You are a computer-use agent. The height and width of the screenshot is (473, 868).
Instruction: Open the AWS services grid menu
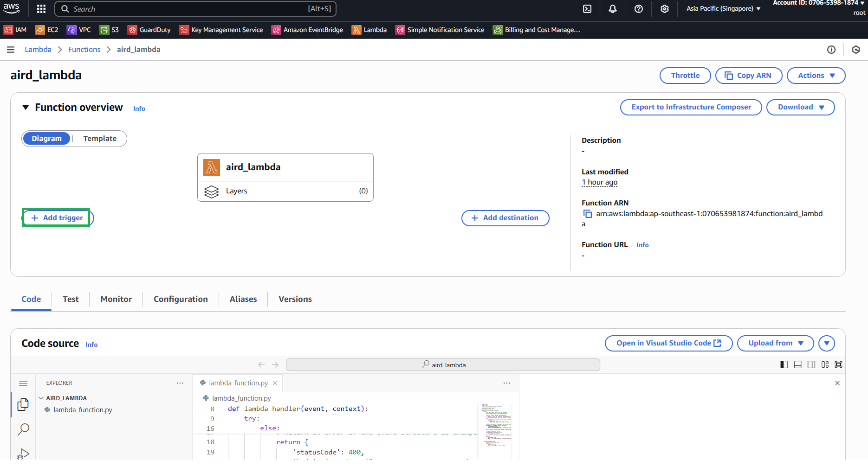pyautogui.click(x=41, y=9)
